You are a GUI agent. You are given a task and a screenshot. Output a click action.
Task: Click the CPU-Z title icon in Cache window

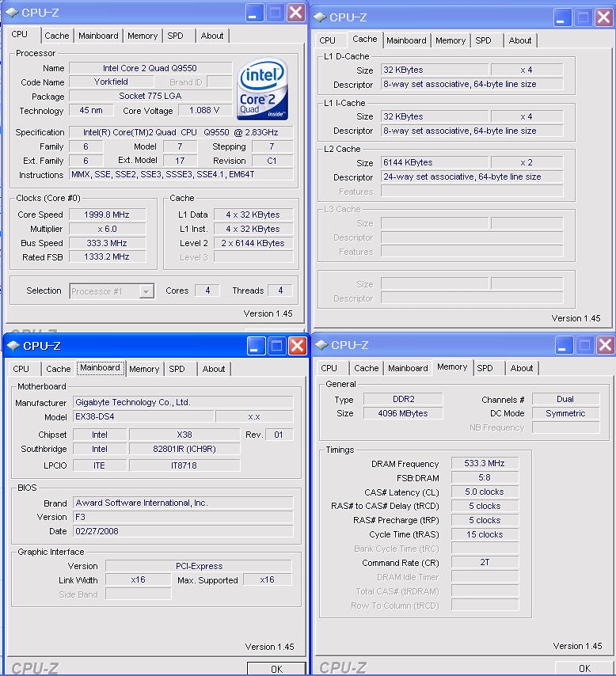pos(320,17)
